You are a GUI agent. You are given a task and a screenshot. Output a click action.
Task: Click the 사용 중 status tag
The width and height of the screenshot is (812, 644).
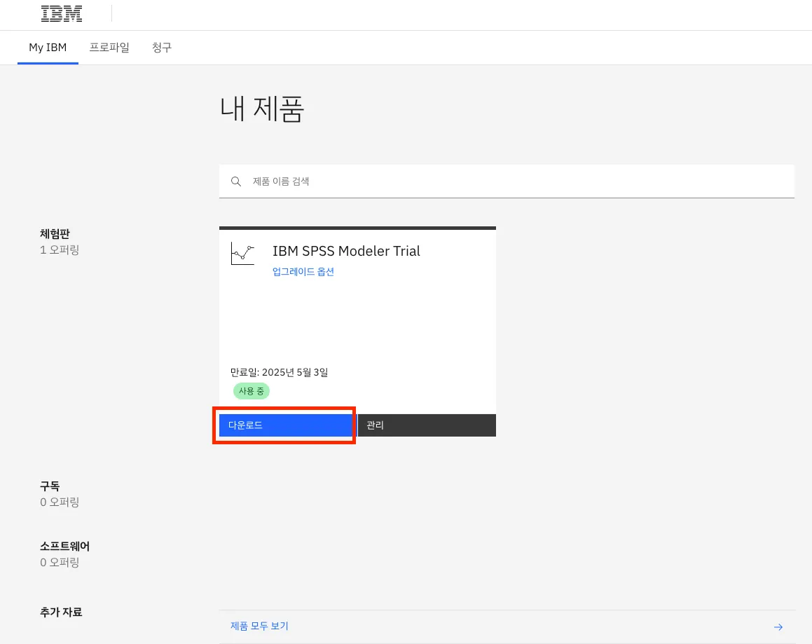tap(251, 390)
